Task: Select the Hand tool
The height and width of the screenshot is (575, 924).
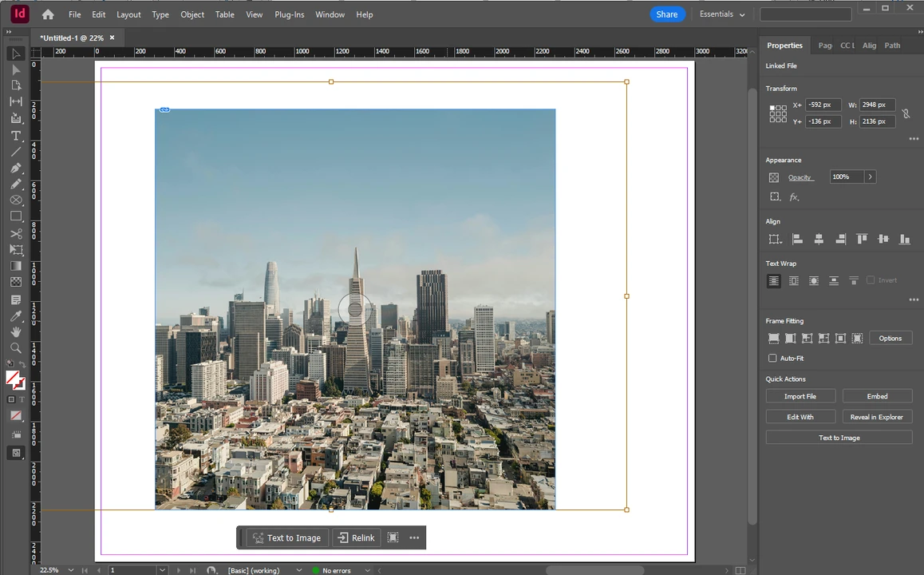Action: (16, 332)
